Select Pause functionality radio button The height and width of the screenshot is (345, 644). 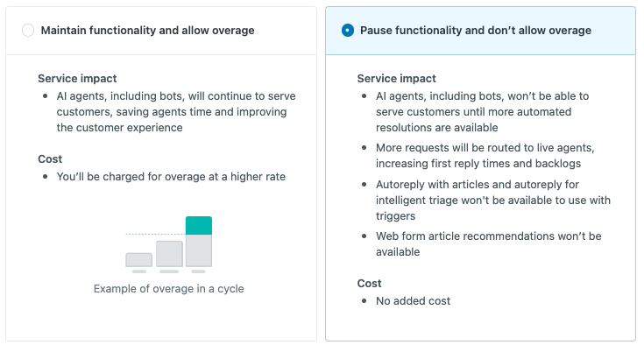(348, 31)
